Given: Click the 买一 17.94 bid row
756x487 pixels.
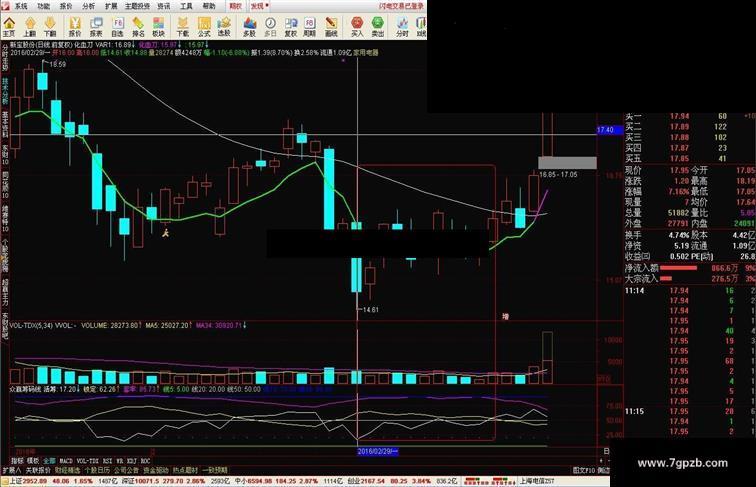Looking at the screenshot, I should 689,116.
